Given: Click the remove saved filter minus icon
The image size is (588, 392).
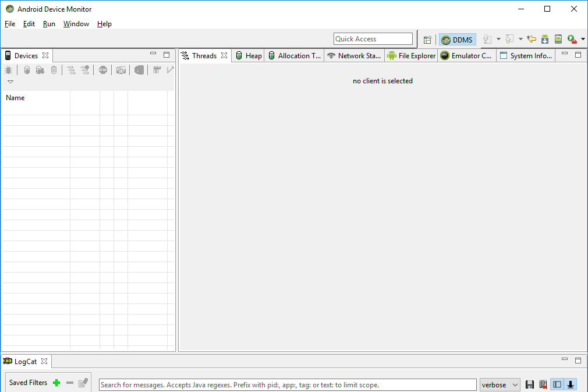Looking at the screenshot, I should 70,383.
